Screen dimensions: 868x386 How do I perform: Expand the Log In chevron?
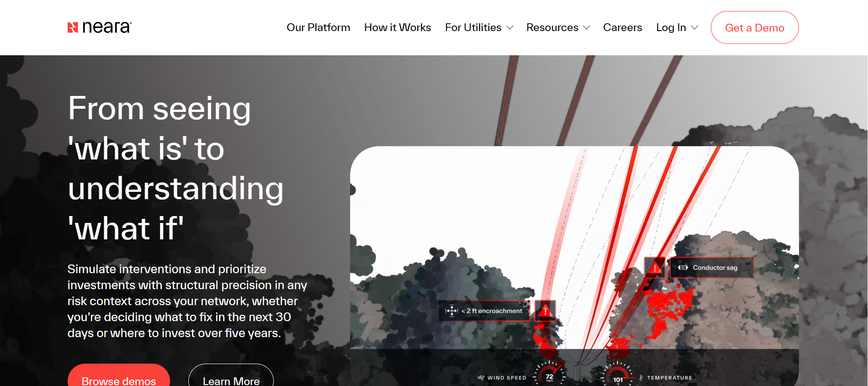click(695, 28)
